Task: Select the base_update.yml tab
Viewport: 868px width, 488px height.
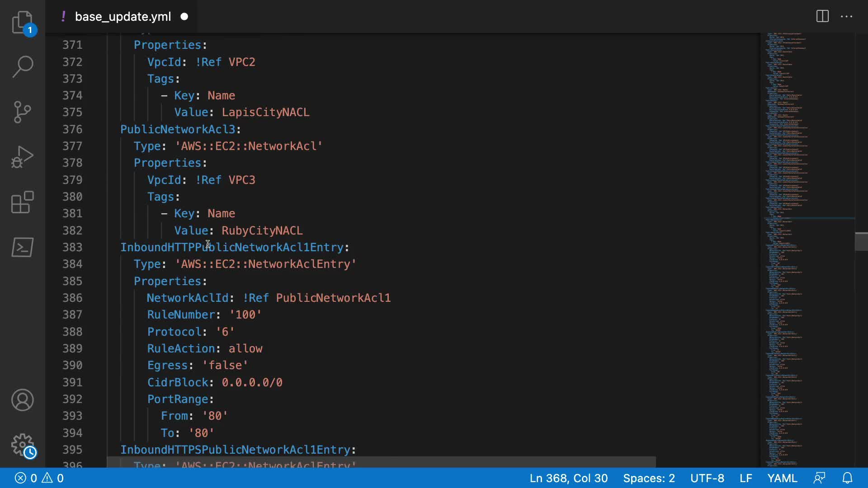Action: (x=123, y=17)
